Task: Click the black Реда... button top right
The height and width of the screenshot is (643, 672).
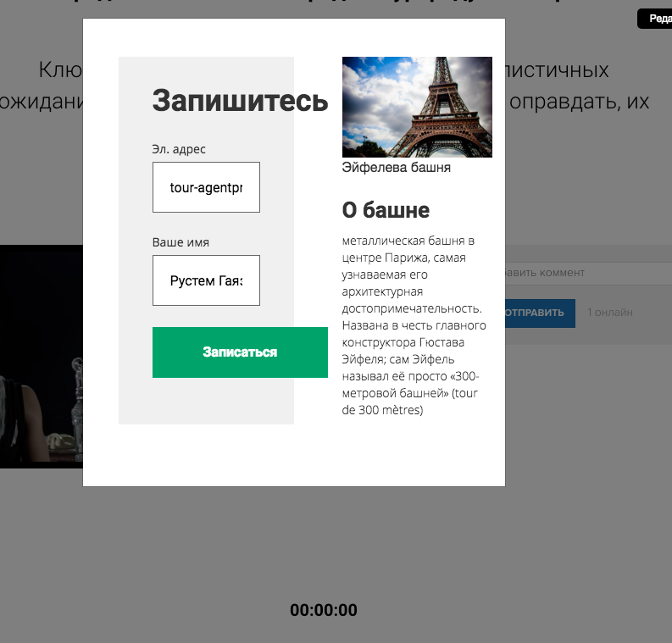Action: click(x=654, y=19)
